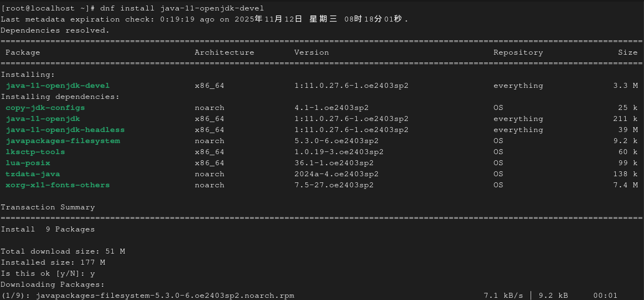
Task: Click the lua-posix package name
Action: (x=28, y=163)
